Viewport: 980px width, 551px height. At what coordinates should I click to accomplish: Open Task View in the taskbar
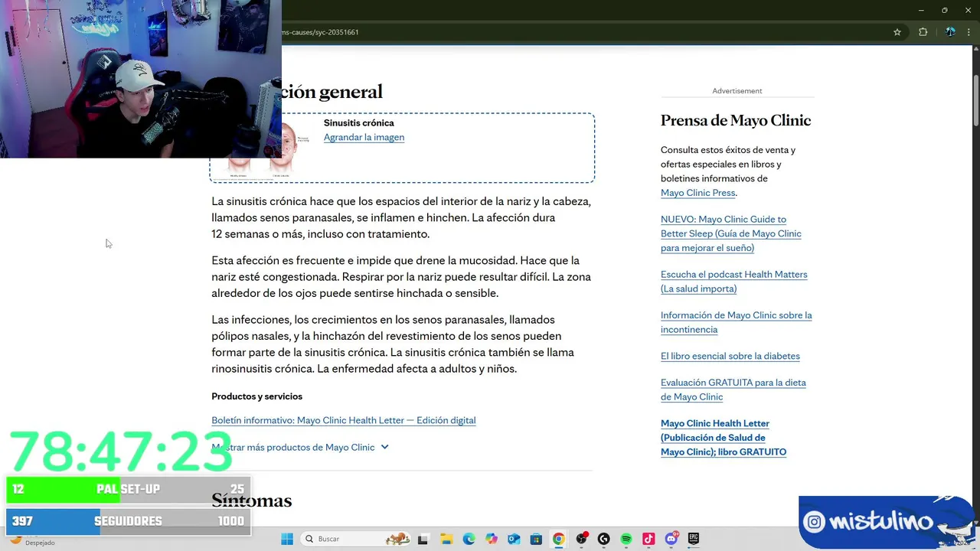coord(423,539)
